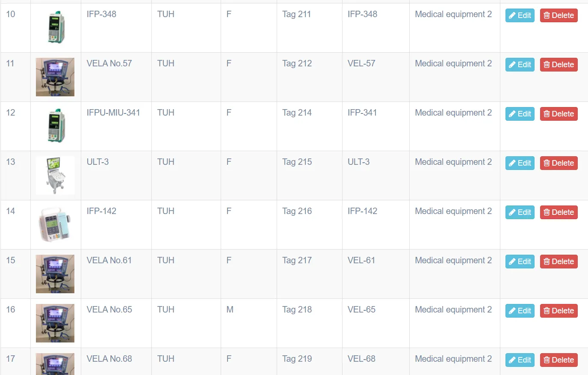Click trash icon in VELA No.68 Delete button

[x=547, y=360]
